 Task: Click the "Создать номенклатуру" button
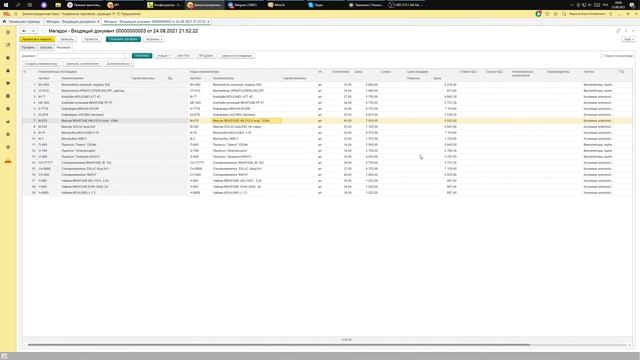coord(41,64)
